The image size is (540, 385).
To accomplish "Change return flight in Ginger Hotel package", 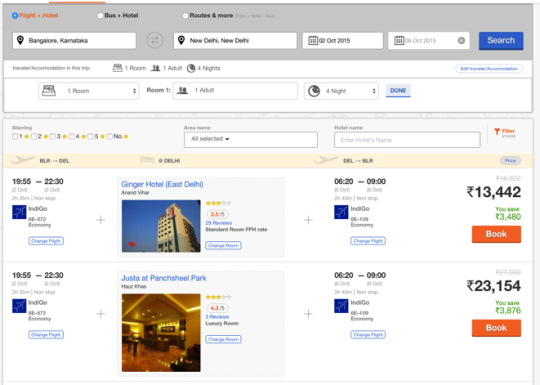I will click(368, 241).
